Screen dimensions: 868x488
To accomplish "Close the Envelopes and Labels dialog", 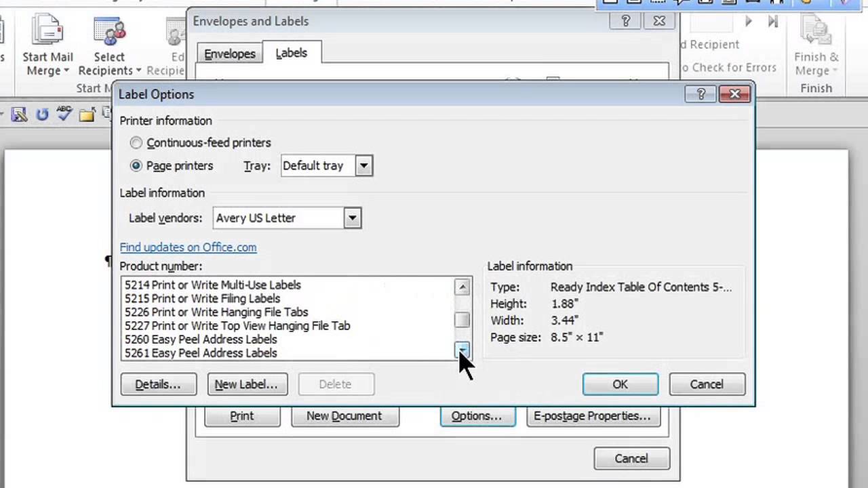I will point(659,21).
